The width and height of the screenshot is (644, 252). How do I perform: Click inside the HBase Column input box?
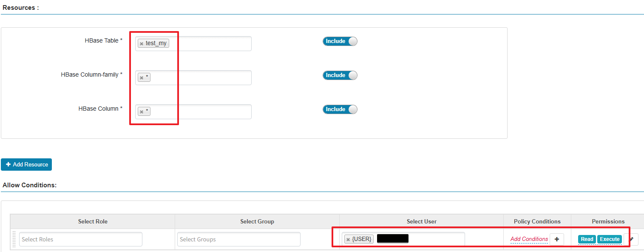click(193, 112)
